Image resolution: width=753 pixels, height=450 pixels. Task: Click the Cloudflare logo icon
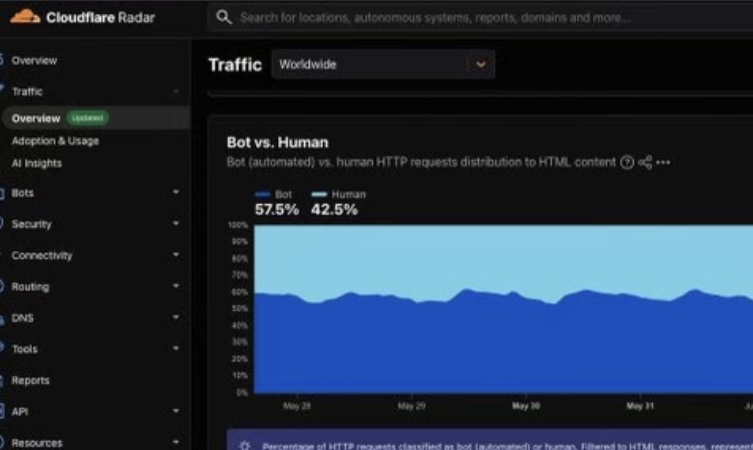click(x=25, y=17)
